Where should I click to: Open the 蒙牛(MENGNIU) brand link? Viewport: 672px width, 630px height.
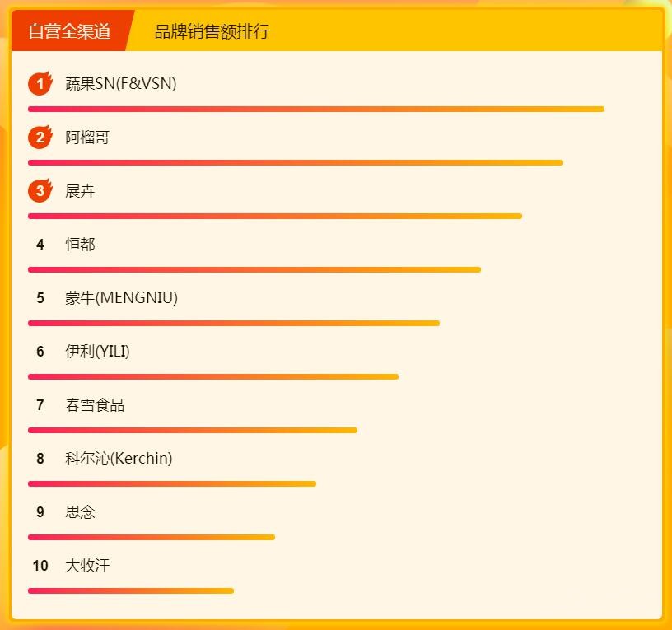pyautogui.click(x=121, y=298)
